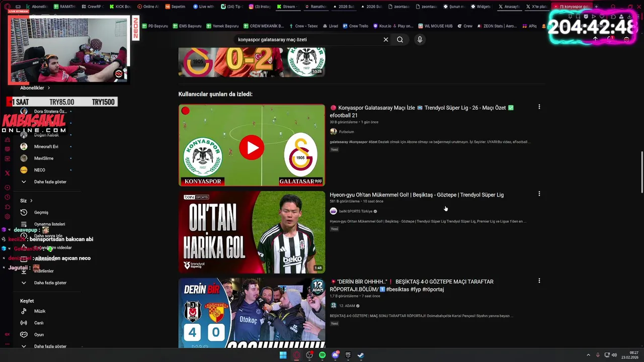Open Steam from the taskbar
Viewport: 644px width, 362px height.
(361, 355)
